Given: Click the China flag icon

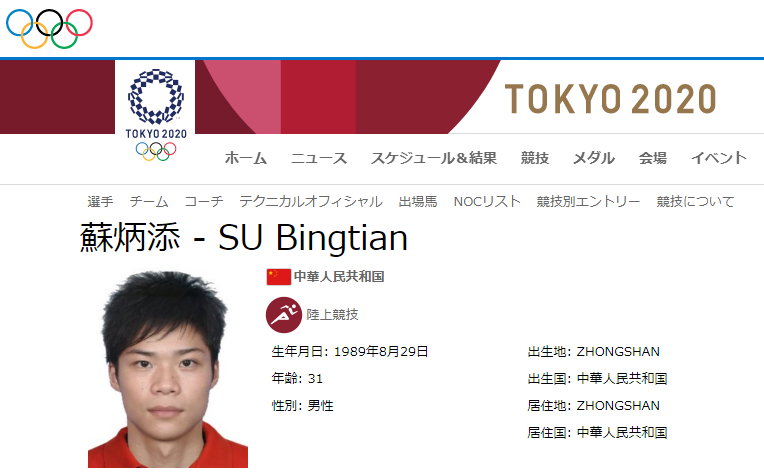Looking at the screenshot, I should [279, 277].
